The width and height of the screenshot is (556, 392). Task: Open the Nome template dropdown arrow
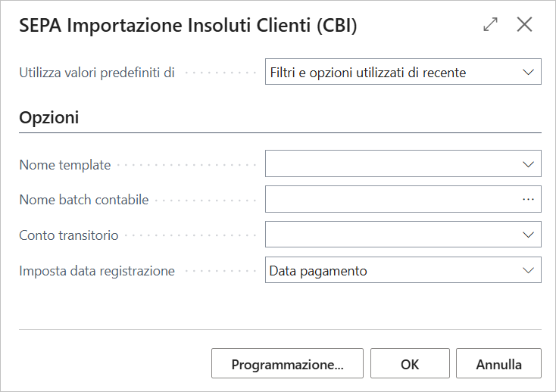pyautogui.click(x=529, y=163)
